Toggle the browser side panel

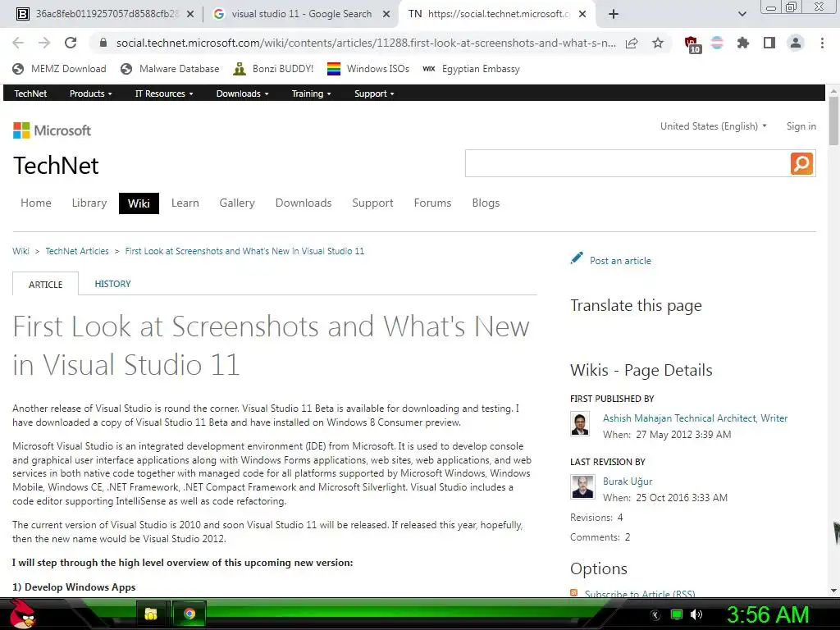click(769, 43)
